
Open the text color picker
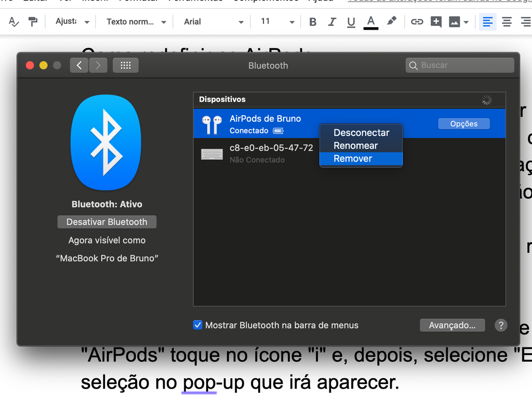371,23
